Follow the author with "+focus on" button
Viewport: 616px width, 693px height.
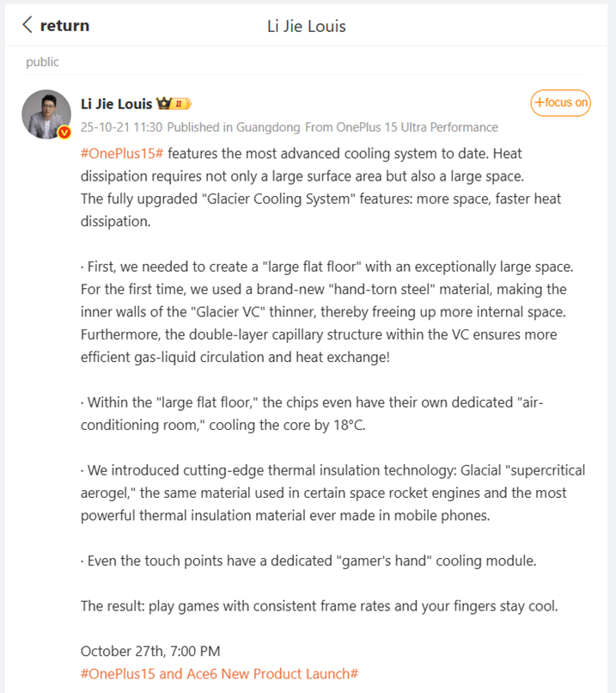click(x=560, y=103)
